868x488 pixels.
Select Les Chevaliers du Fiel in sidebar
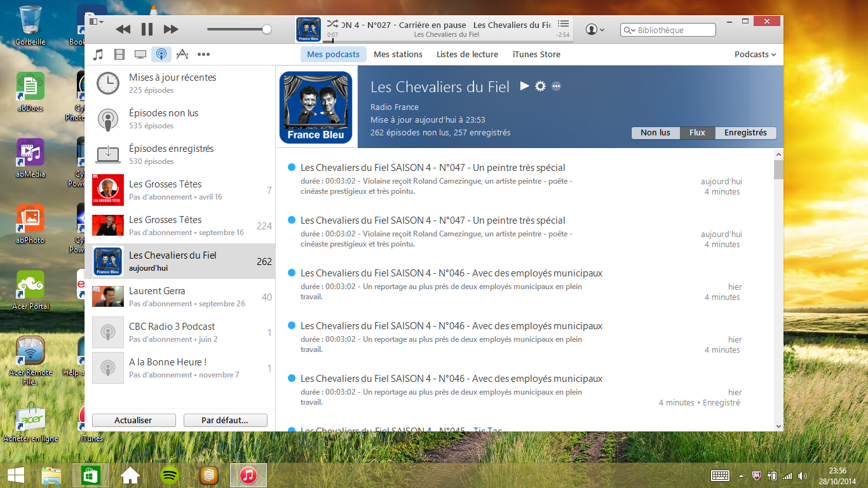tap(180, 261)
